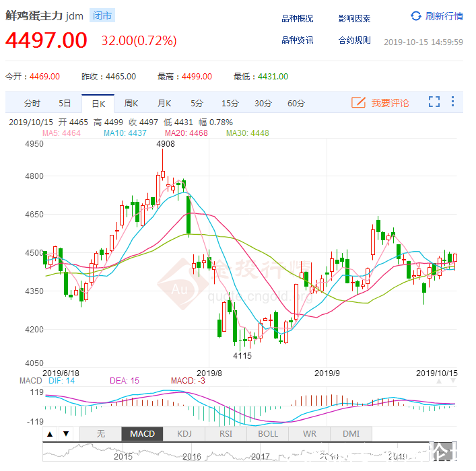Toggle fullscreen chart view icon
Screen dimensions: 476x471
click(x=434, y=102)
